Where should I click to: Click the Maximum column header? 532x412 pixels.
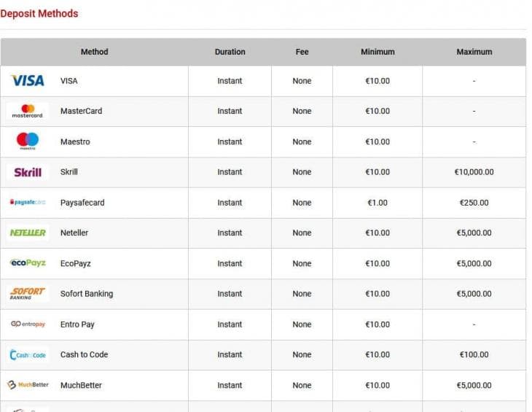474,52
